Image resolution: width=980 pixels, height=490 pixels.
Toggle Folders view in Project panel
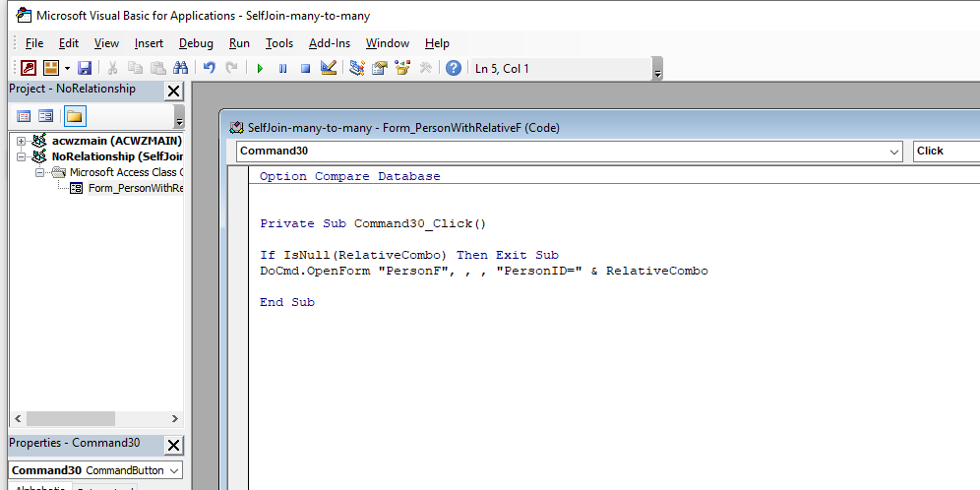(75, 116)
